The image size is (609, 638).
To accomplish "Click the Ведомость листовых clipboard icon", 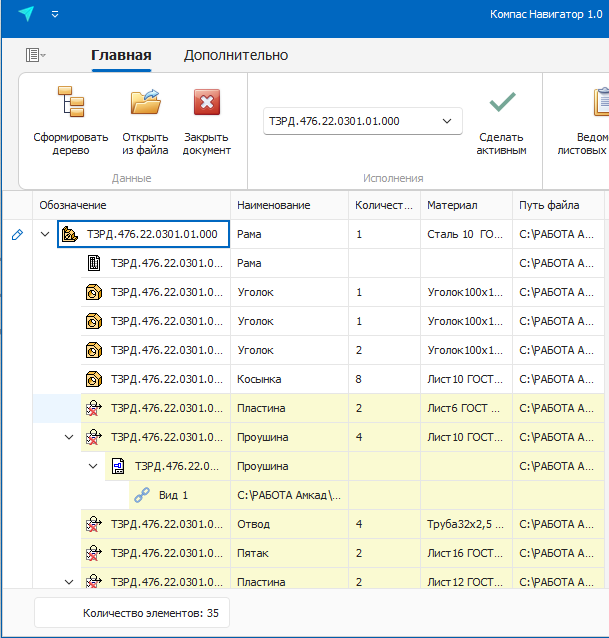I will [x=602, y=102].
